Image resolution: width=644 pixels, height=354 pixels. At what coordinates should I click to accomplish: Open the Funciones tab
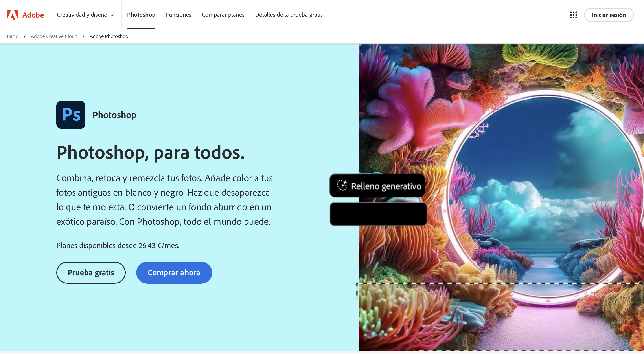coord(178,15)
